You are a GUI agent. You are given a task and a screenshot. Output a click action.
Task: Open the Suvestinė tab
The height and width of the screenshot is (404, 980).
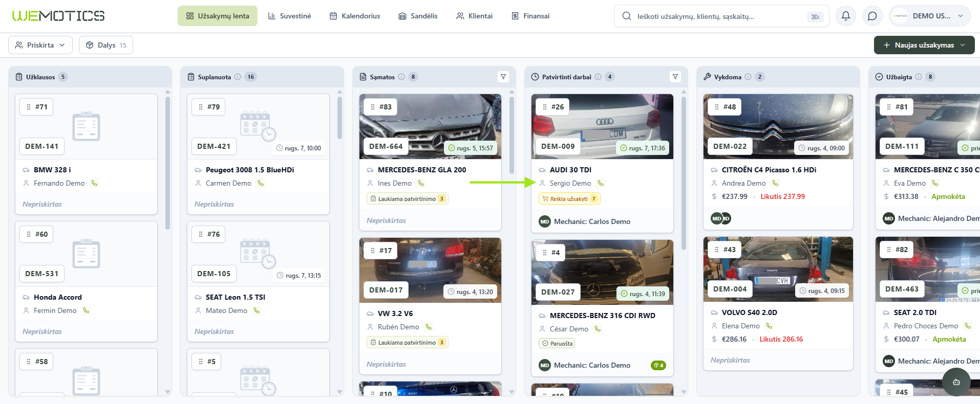pos(290,16)
